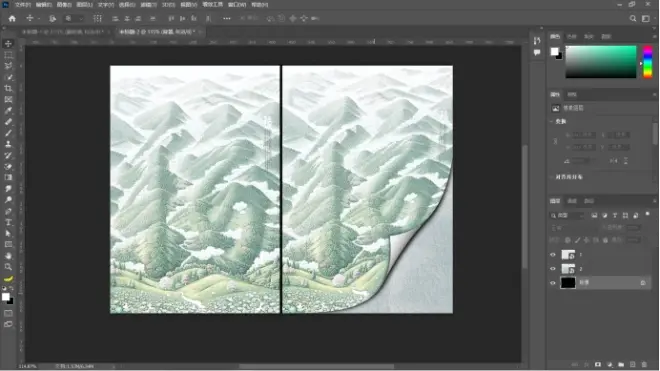
Task: Click the three-dots more options button
Action: [226, 19]
